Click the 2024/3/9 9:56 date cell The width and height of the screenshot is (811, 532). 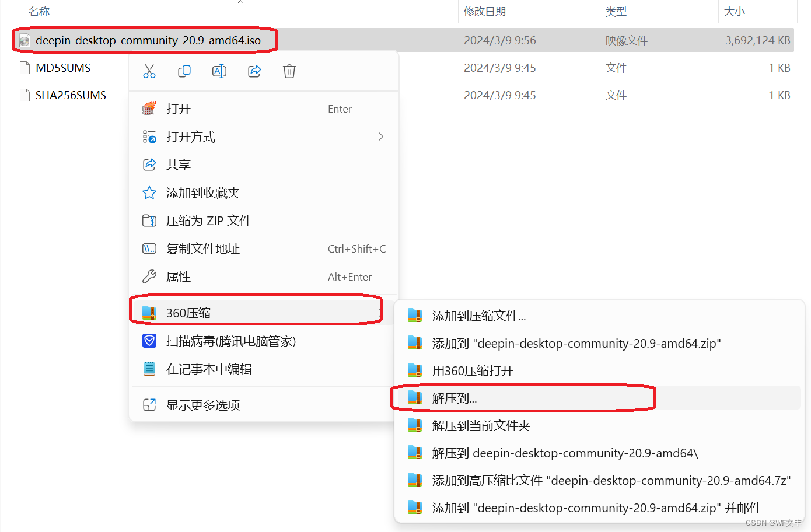click(500, 40)
